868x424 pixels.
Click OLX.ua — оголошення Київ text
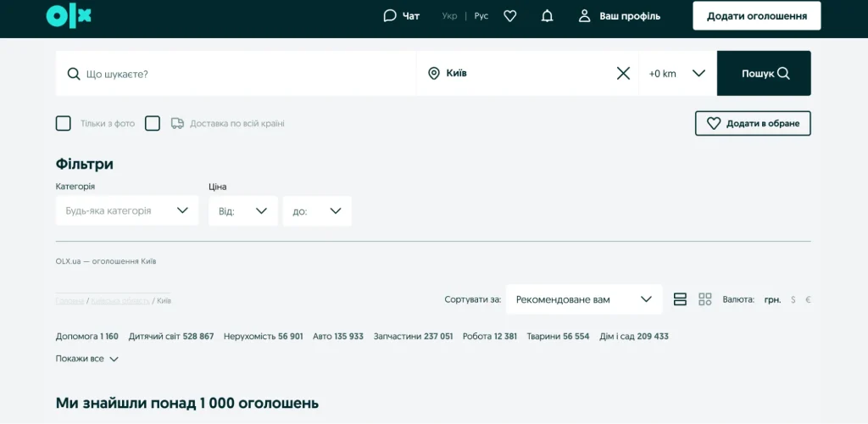pos(106,261)
